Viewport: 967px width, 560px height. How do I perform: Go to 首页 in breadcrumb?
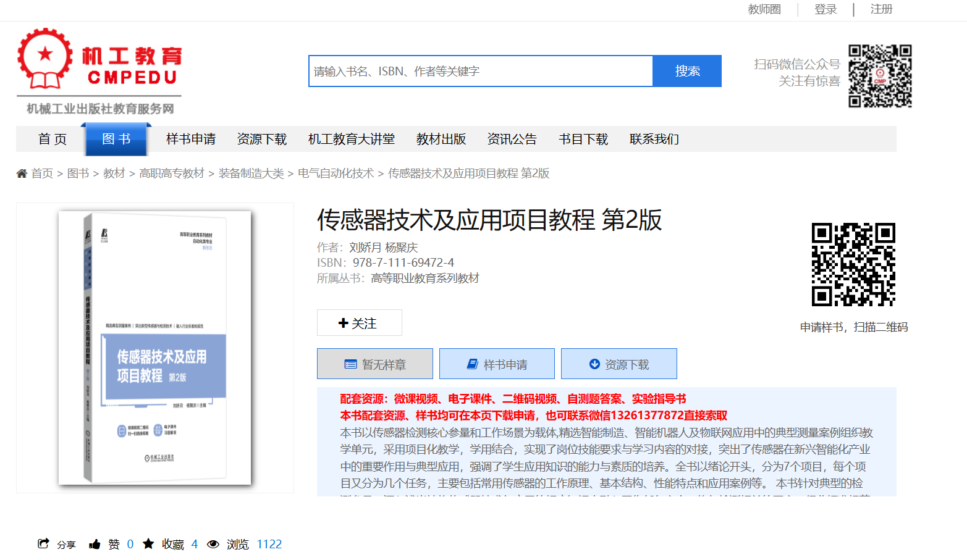coord(42,173)
